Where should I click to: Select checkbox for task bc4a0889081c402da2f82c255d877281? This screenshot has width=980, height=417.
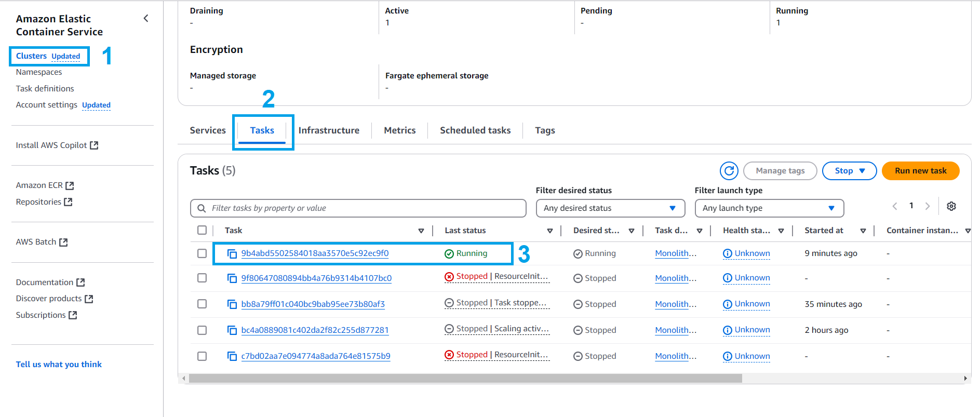point(202,330)
